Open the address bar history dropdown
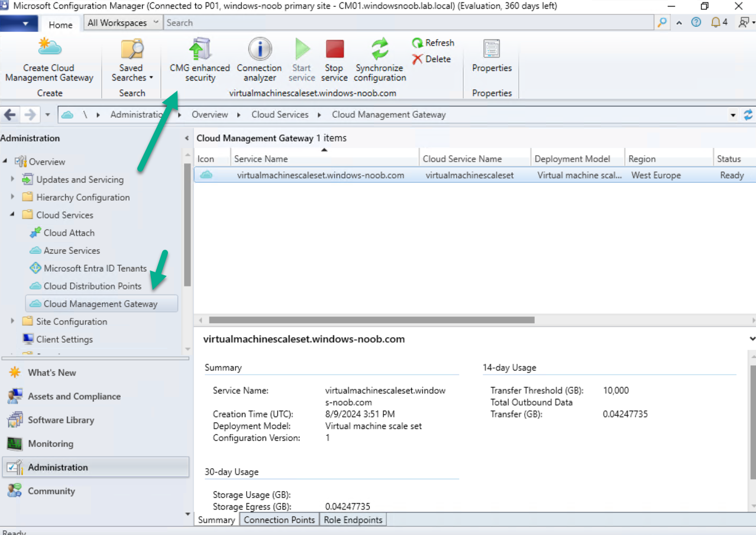The height and width of the screenshot is (535, 756). pos(734,115)
